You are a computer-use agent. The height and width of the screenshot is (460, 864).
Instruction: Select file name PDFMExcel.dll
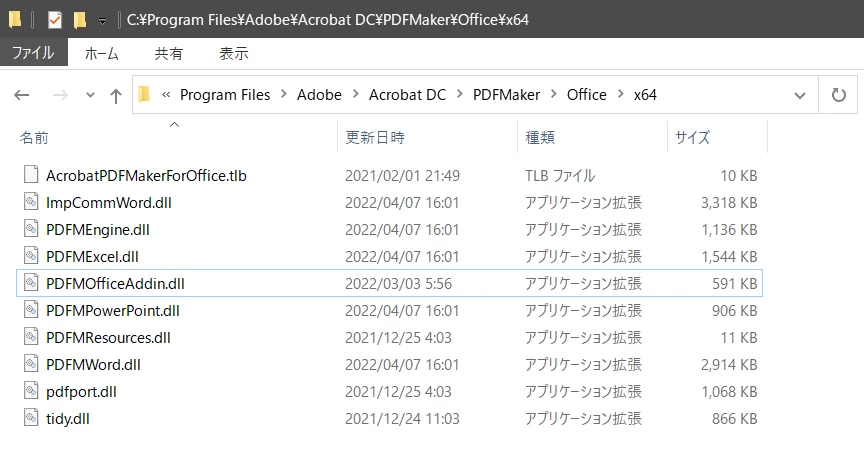coord(92,257)
